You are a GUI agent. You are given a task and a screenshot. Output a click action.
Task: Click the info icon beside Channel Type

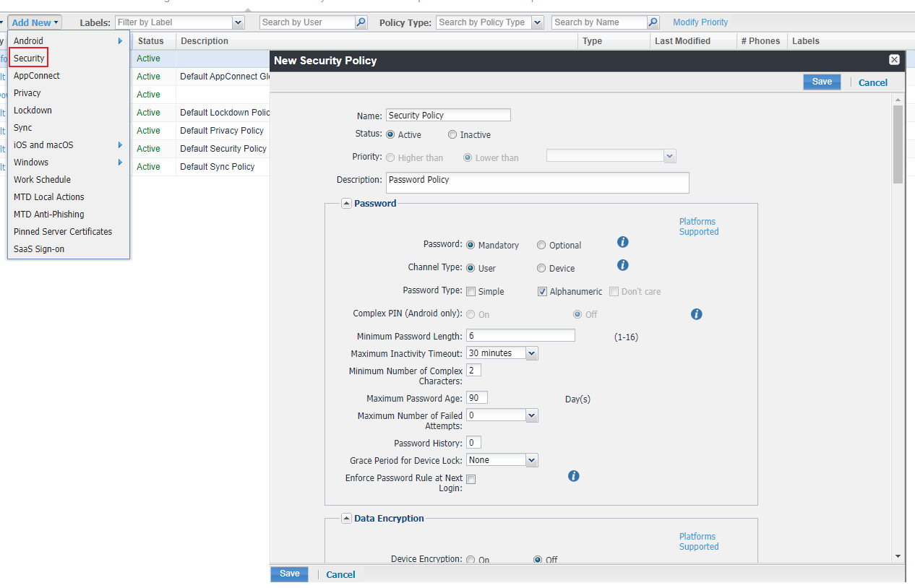622,266
